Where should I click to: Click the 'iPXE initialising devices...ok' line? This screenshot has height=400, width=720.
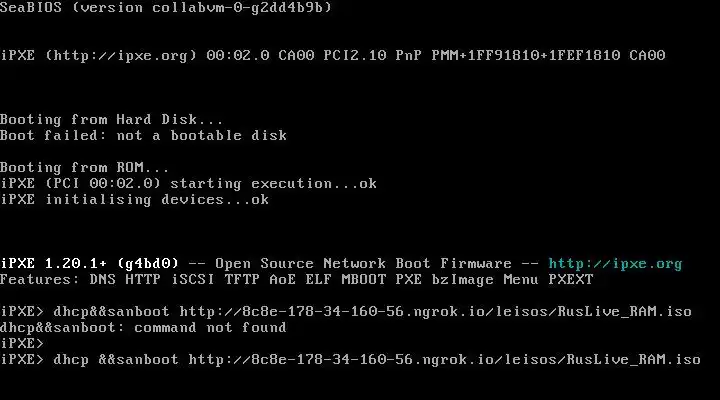pyautogui.click(x=134, y=200)
